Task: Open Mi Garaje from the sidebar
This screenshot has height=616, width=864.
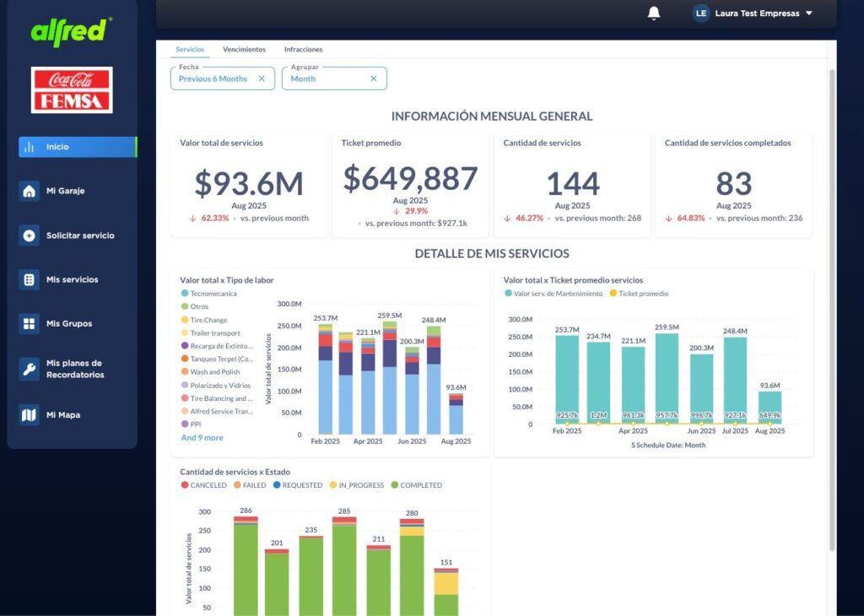Action: 66,192
